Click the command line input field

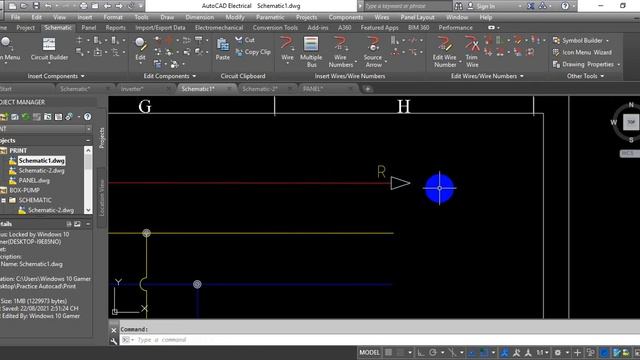[x=380, y=340]
